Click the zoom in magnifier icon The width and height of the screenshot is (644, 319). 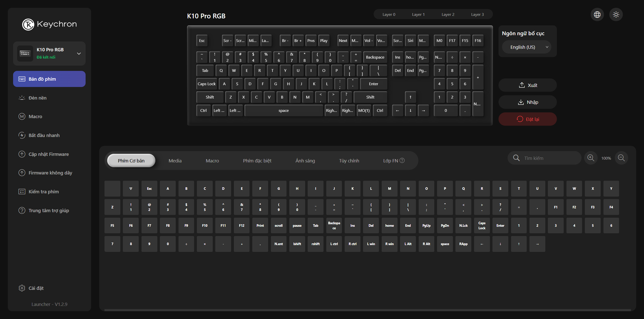(591, 158)
